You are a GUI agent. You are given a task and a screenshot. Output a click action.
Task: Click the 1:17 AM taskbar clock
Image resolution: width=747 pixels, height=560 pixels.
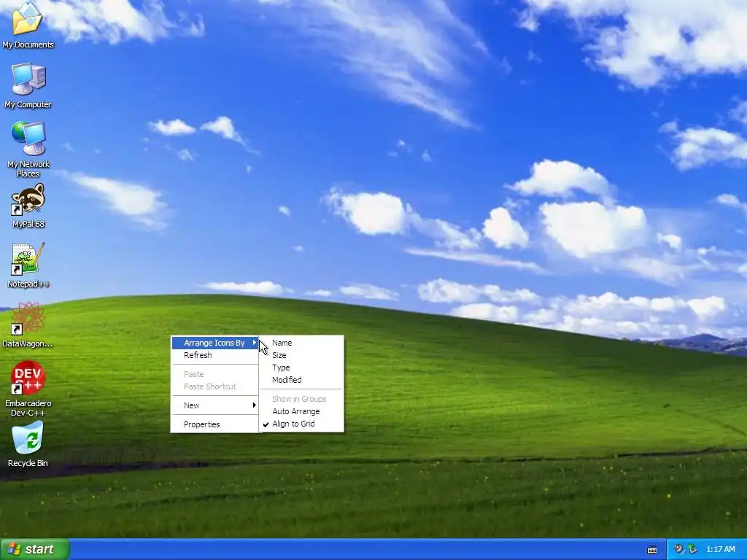[720, 549]
